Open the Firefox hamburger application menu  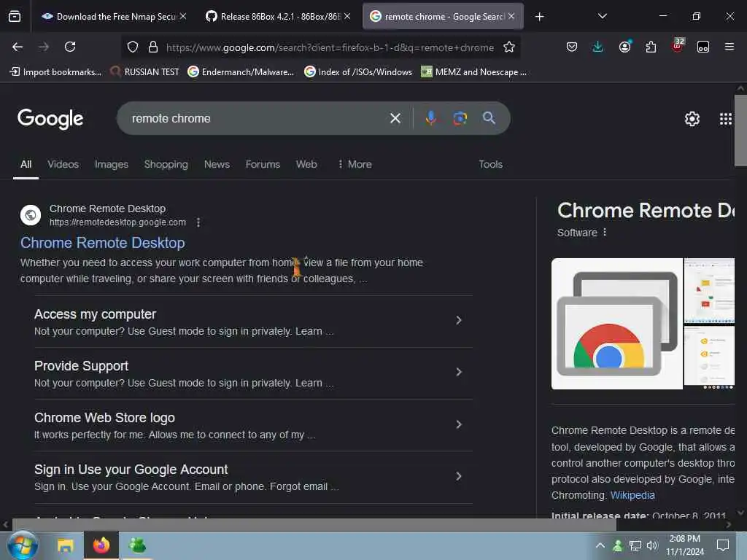(729, 47)
